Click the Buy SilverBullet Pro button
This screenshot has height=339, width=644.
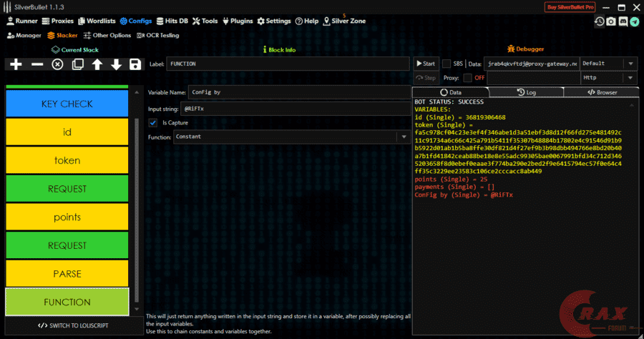pos(570,6)
